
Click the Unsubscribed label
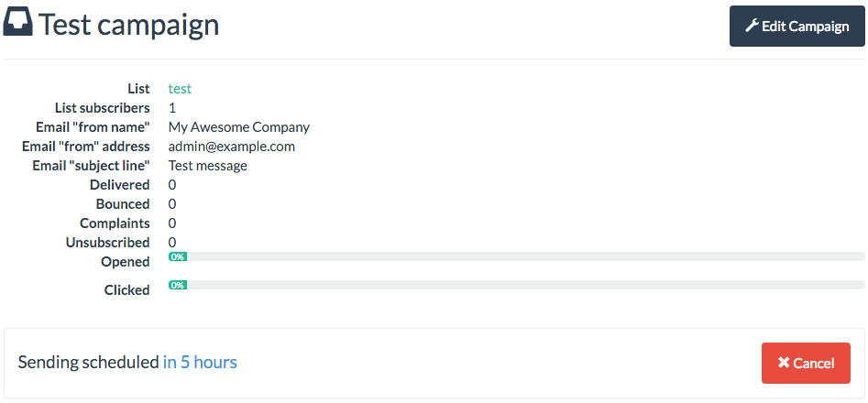(x=107, y=243)
